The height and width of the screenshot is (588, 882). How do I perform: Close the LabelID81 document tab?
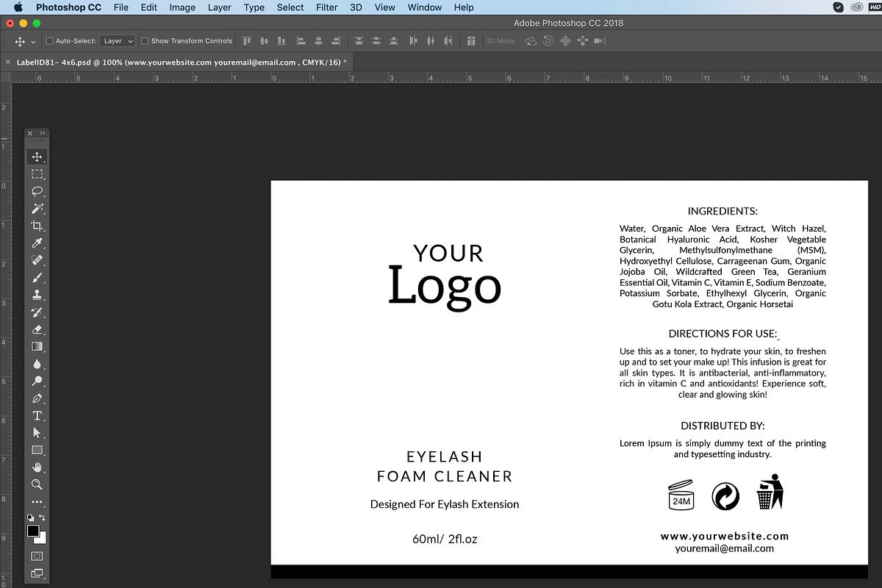(8, 62)
